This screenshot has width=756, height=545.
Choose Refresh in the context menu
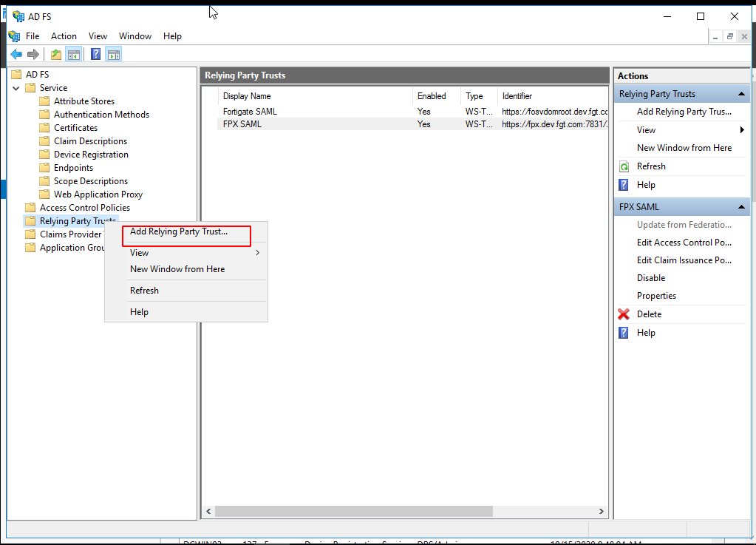point(186,291)
